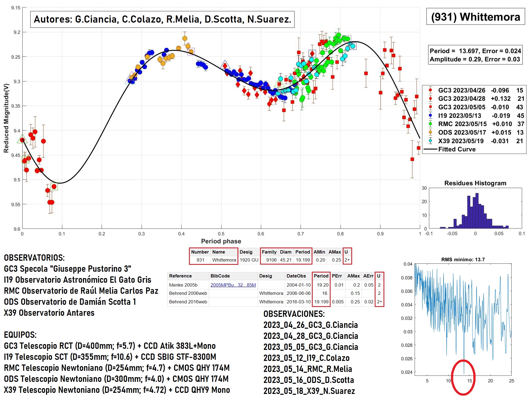Image resolution: width=532 pixels, height=400 pixels.
Task: Select the "Behrend 2016web" reference cell
Action: click(x=188, y=302)
